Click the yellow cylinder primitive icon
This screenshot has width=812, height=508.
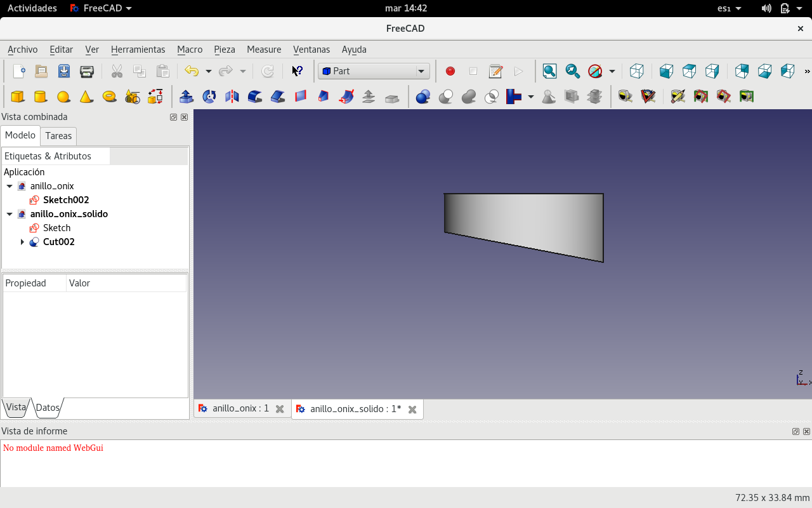(41, 97)
